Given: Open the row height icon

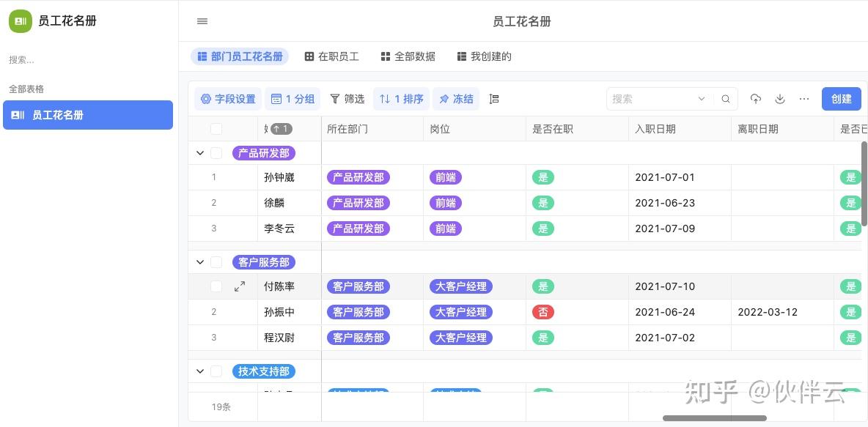Looking at the screenshot, I should coord(494,99).
